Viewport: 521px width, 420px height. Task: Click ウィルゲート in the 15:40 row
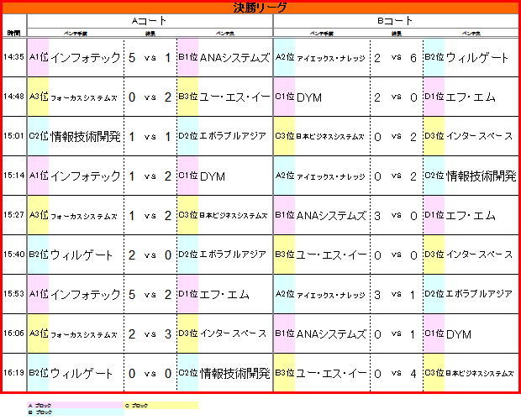click(x=82, y=255)
